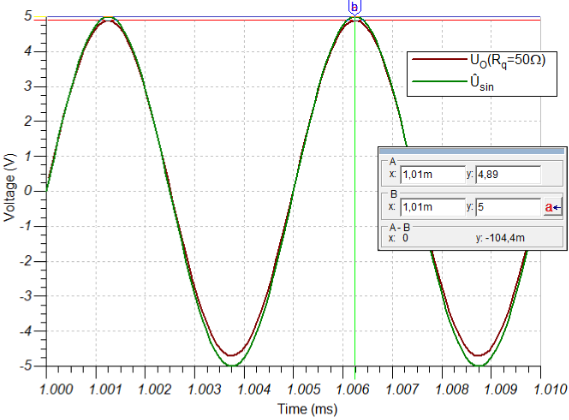
Task: Click the cursor A select button
Action: point(553,207)
